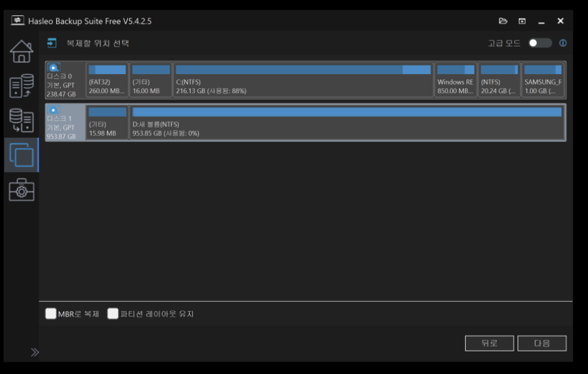The height and width of the screenshot is (374, 588).
Task: Check the MBR로 복제 checkbox
Action: click(51, 314)
